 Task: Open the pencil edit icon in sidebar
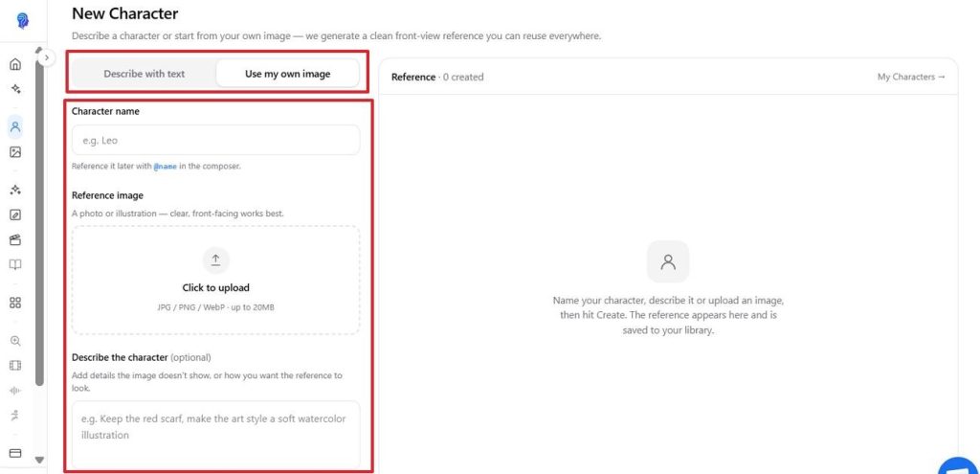pos(15,214)
